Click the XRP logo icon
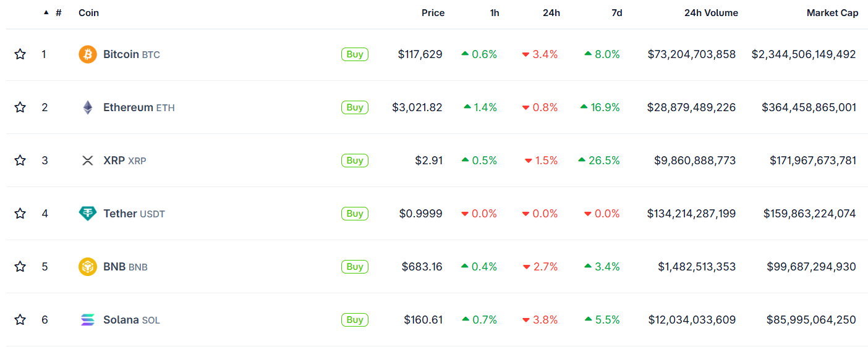Screen dimensions: 868x347 88,161
